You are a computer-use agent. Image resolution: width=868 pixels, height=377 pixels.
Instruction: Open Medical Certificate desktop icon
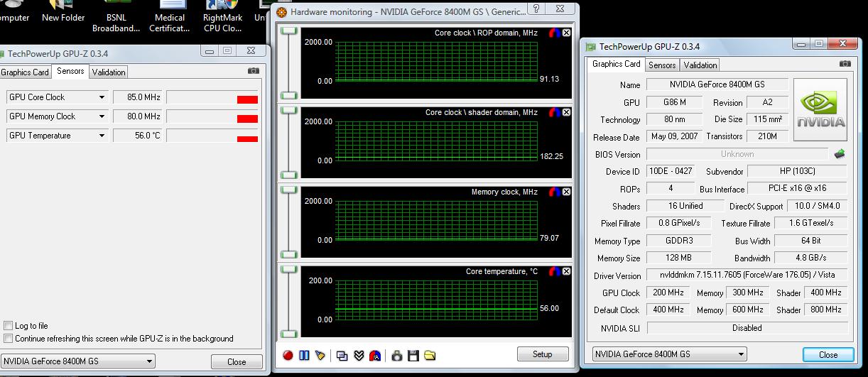pos(170,17)
